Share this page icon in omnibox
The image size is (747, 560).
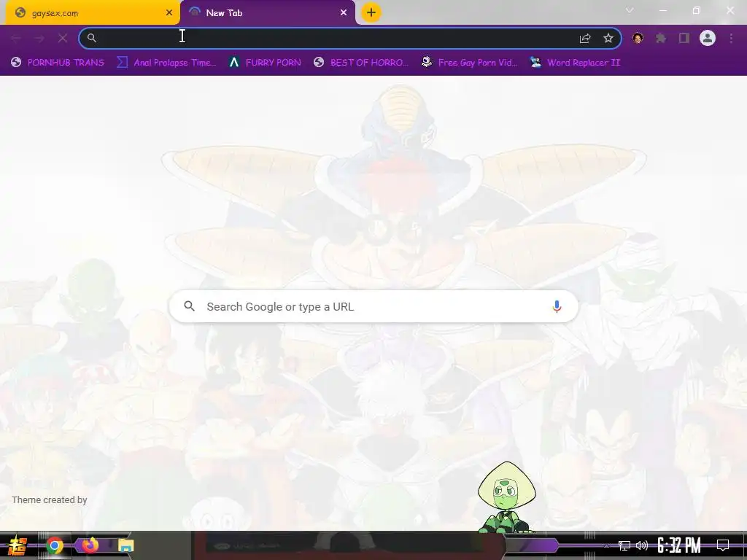585,38
